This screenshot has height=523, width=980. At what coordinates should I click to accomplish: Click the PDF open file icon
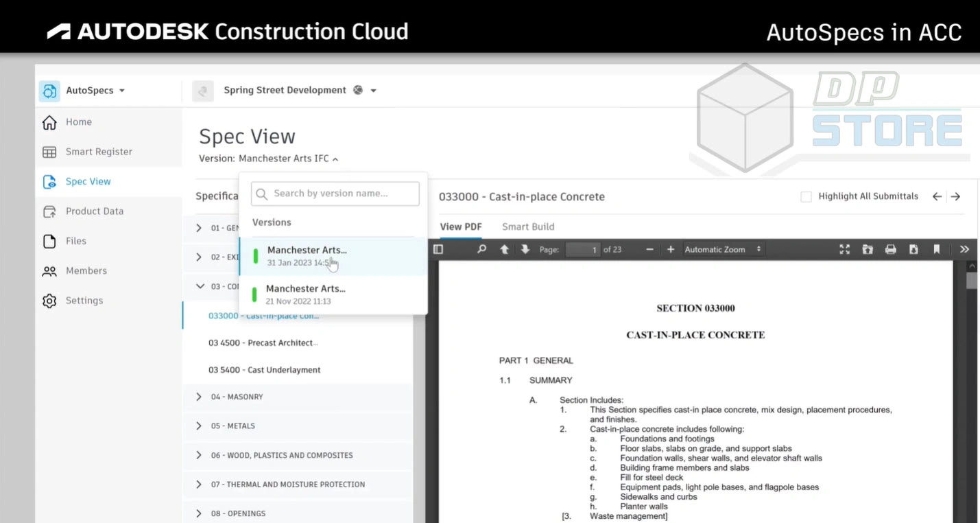coord(868,249)
